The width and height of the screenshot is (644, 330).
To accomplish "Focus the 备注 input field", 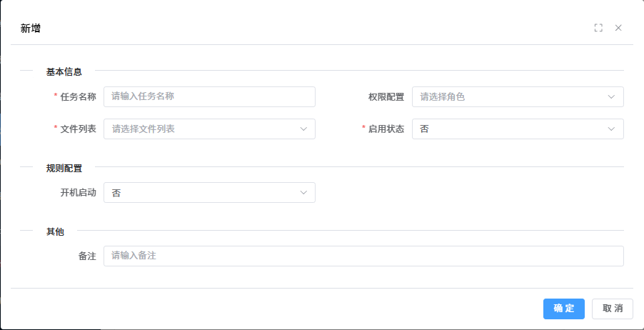I will pos(363,256).
